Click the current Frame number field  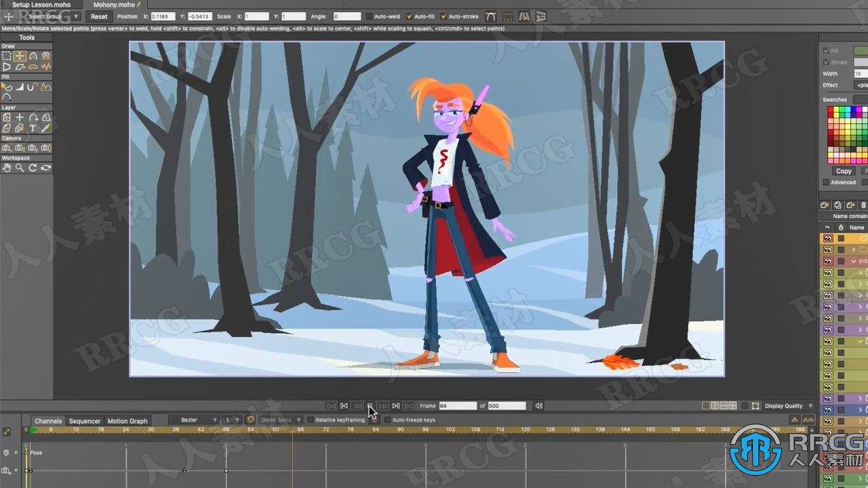coord(458,406)
